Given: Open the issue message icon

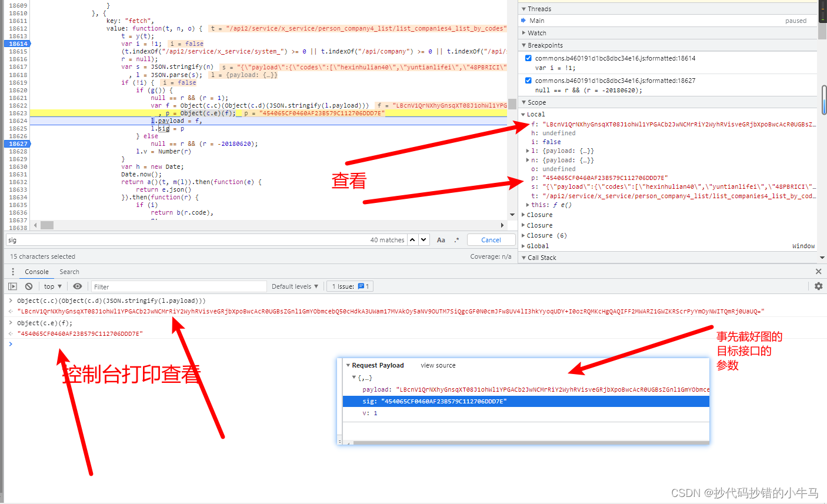Looking at the screenshot, I should click(x=361, y=286).
